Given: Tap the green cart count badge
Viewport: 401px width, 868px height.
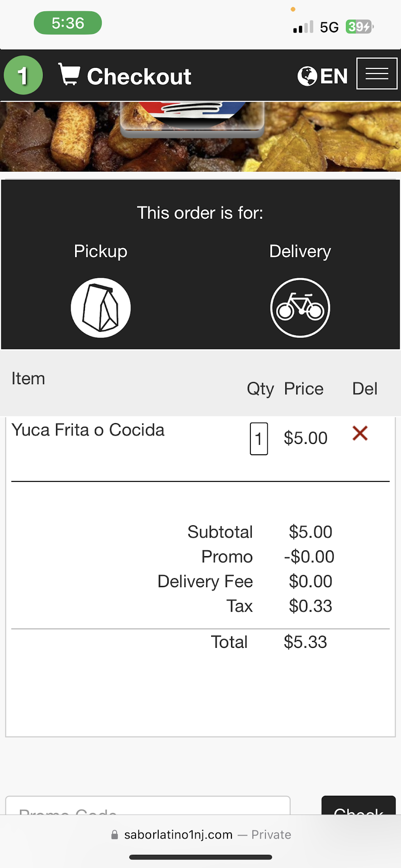Looking at the screenshot, I should pyautogui.click(x=23, y=75).
